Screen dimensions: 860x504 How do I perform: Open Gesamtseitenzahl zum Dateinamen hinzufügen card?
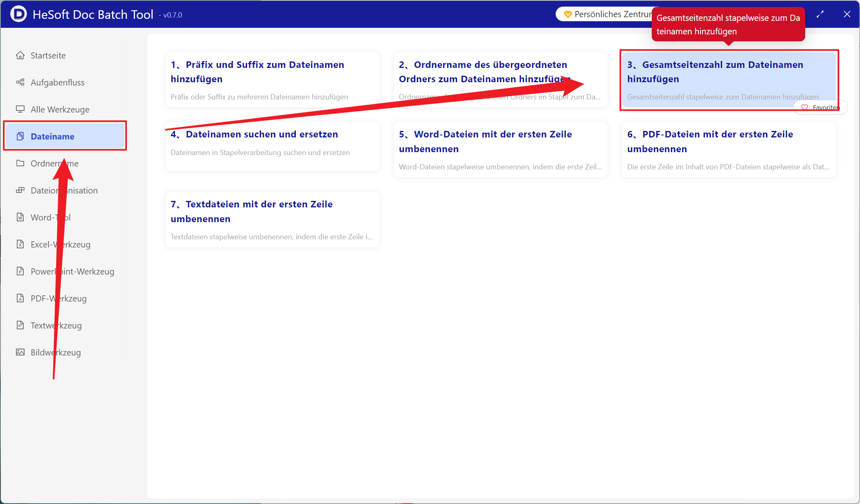coord(729,80)
